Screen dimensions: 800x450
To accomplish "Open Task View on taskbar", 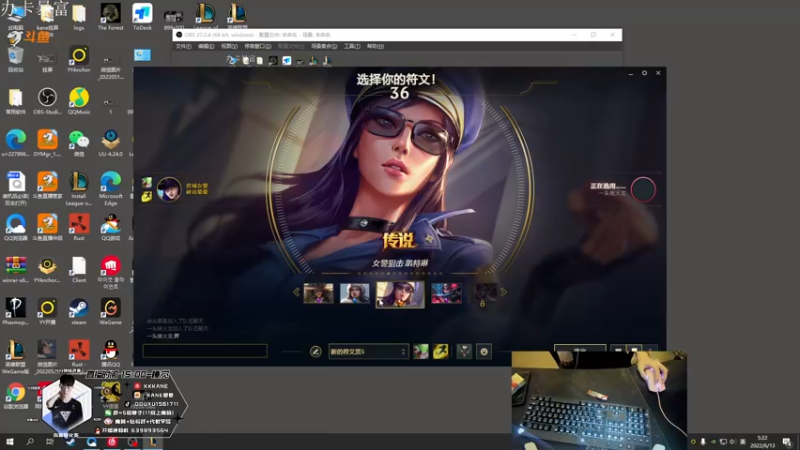I will (x=49, y=441).
